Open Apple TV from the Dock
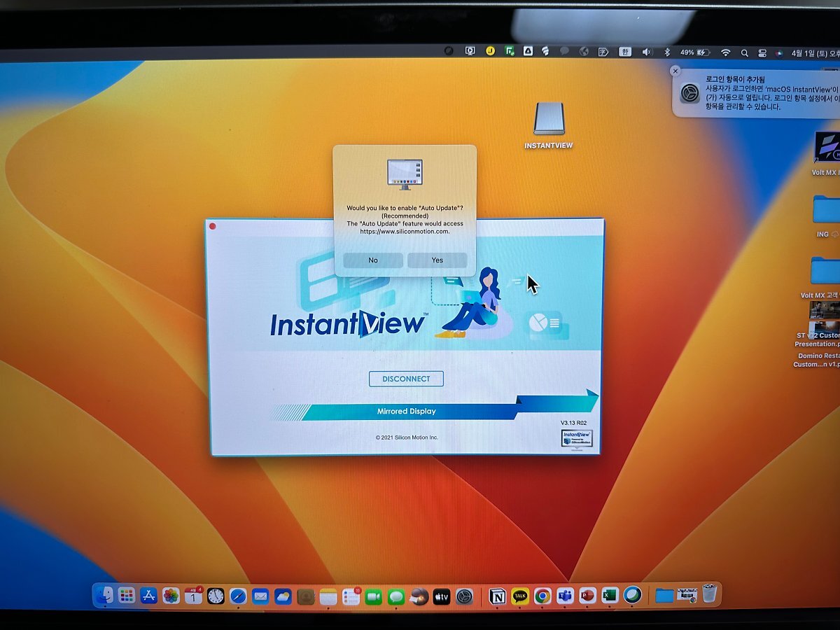The height and width of the screenshot is (630, 840). (x=441, y=597)
